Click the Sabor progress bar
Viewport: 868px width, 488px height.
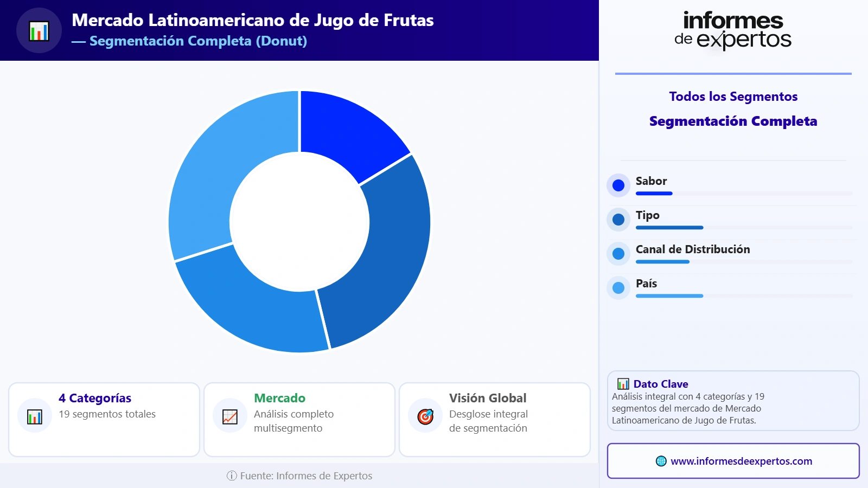[x=744, y=194]
